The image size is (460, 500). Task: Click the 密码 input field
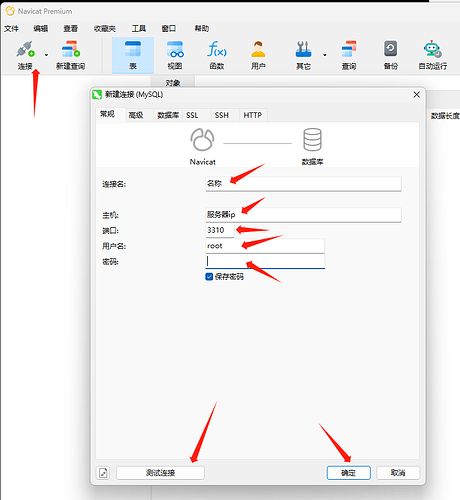(265, 261)
